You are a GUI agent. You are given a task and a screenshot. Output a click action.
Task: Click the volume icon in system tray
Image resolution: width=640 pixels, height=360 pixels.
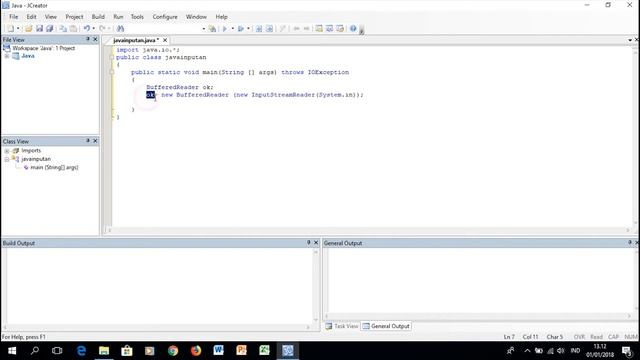(561, 351)
